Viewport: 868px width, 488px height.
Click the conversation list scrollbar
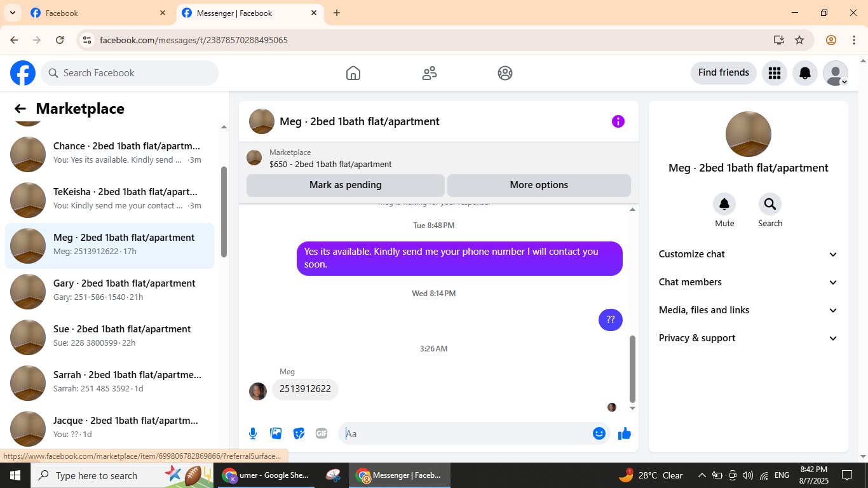(x=224, y=212)
